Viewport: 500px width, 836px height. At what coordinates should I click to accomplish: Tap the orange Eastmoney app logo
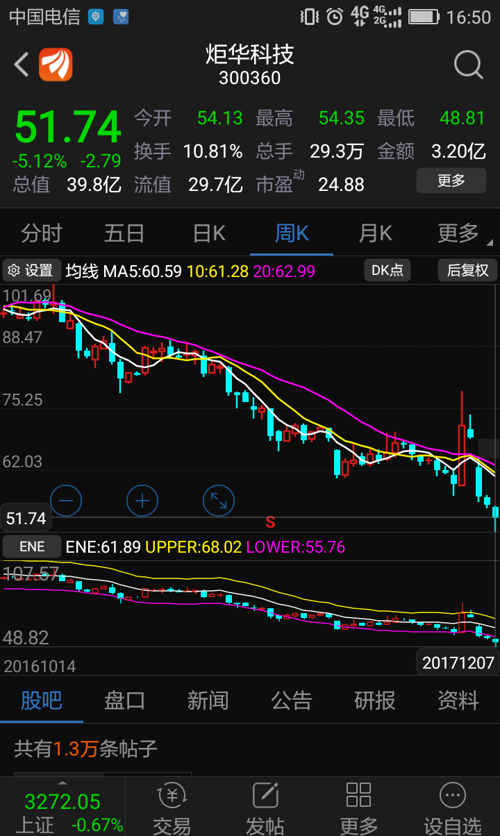click(x=56, y=65)
